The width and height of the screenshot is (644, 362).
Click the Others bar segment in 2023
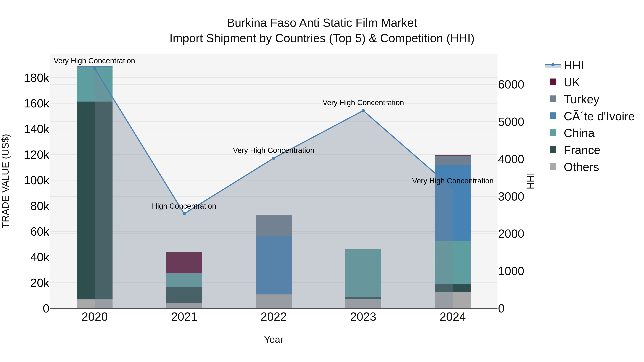point(363,304)
